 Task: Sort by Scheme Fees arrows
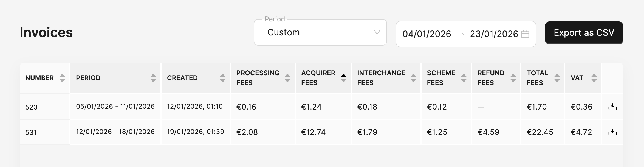[464, 78]
